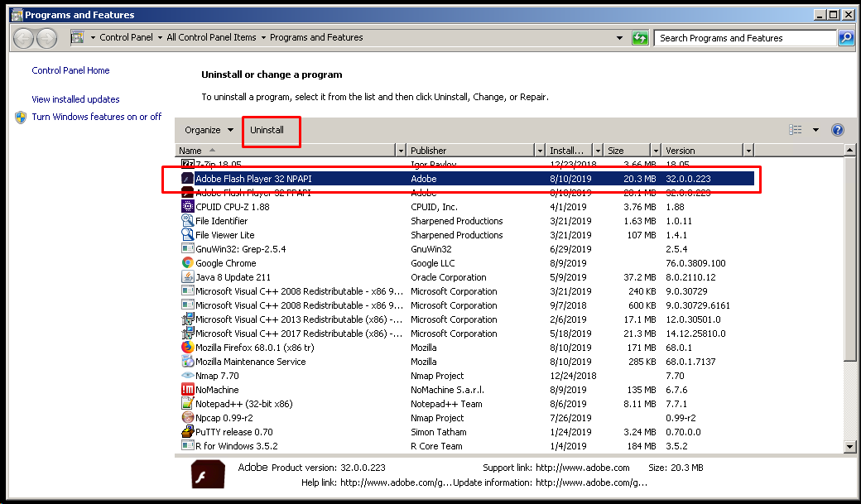This screenshot has height=504, width=861.
Task: Click the Visual C++ 2013 Redistributable icon
Action: [188, 319]
